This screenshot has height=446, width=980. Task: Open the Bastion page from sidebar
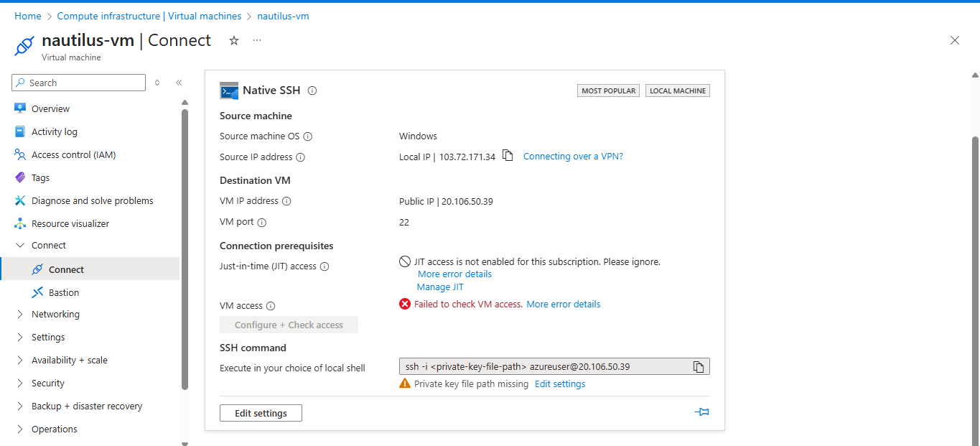(64, 292)
